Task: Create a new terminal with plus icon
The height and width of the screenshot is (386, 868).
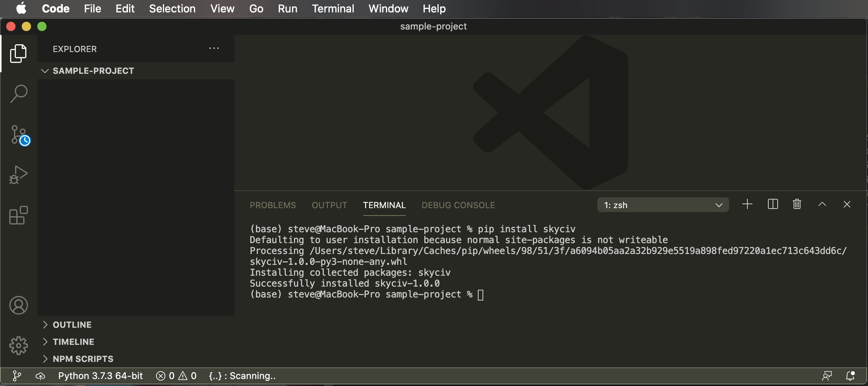Action: pyautogui.click(x=747, y=204)
